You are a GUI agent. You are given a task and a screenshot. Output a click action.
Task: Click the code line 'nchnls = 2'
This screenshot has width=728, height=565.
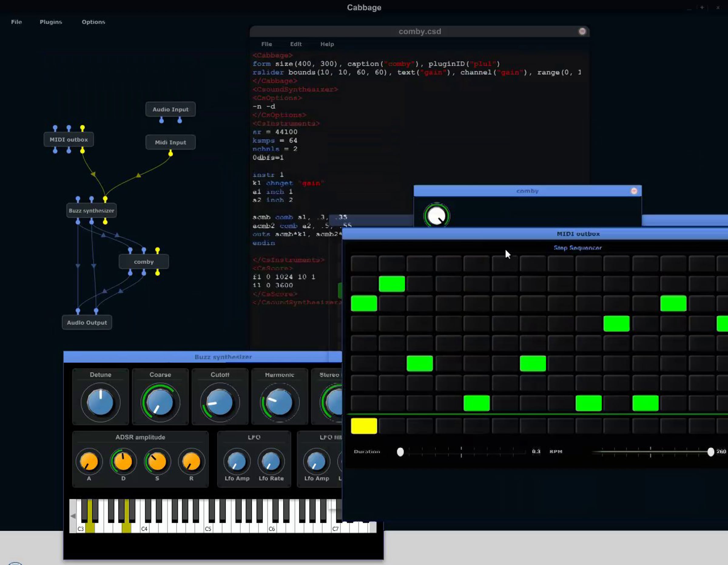(x=275, y=149)
